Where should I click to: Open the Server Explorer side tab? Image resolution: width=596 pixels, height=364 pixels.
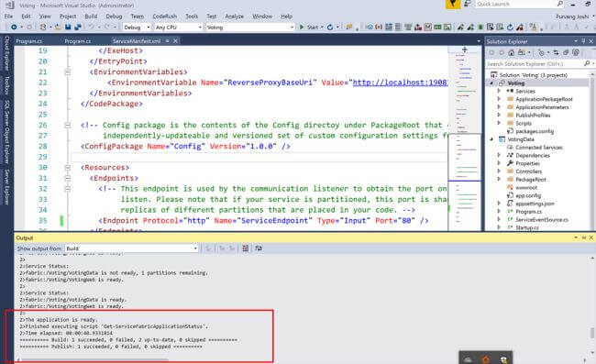(x=6, y=187)
